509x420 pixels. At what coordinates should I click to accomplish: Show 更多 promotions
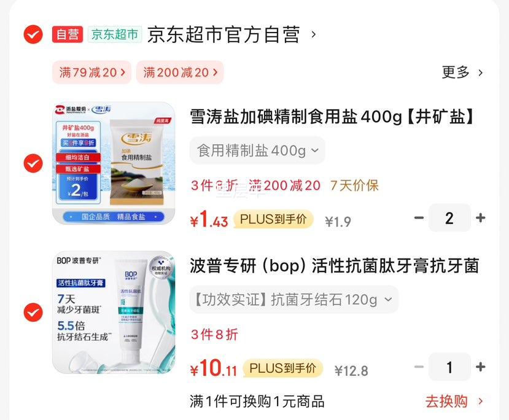click(x=462, y=72)
